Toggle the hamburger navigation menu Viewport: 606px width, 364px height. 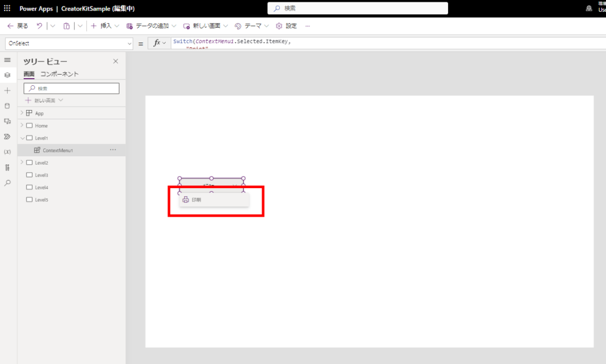coord(7,60)
